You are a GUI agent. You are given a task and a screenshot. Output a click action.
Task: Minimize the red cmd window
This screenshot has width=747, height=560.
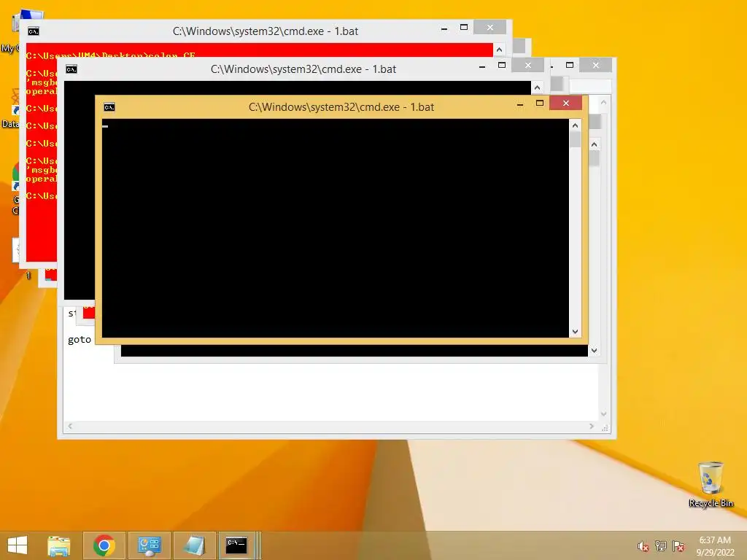point(444,28)
